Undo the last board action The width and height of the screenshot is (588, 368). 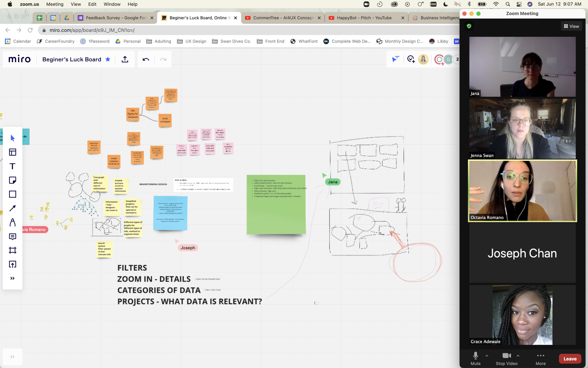coord(146,59)
